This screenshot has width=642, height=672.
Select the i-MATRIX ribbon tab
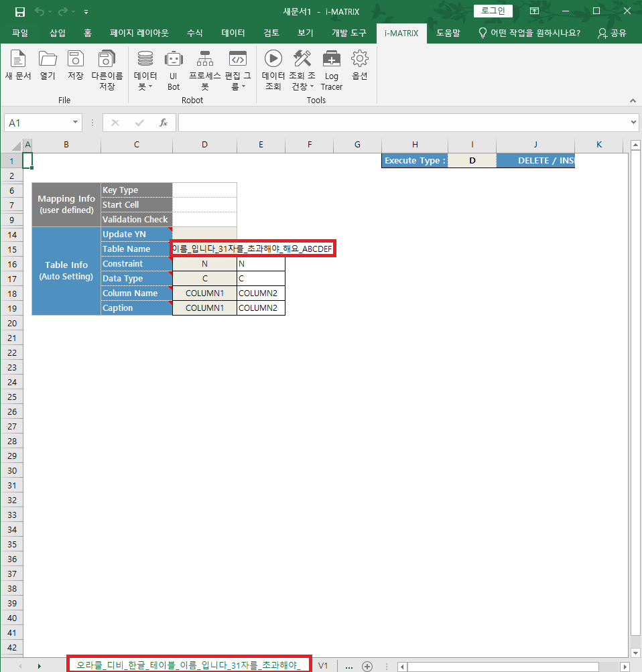pos(401,33)
